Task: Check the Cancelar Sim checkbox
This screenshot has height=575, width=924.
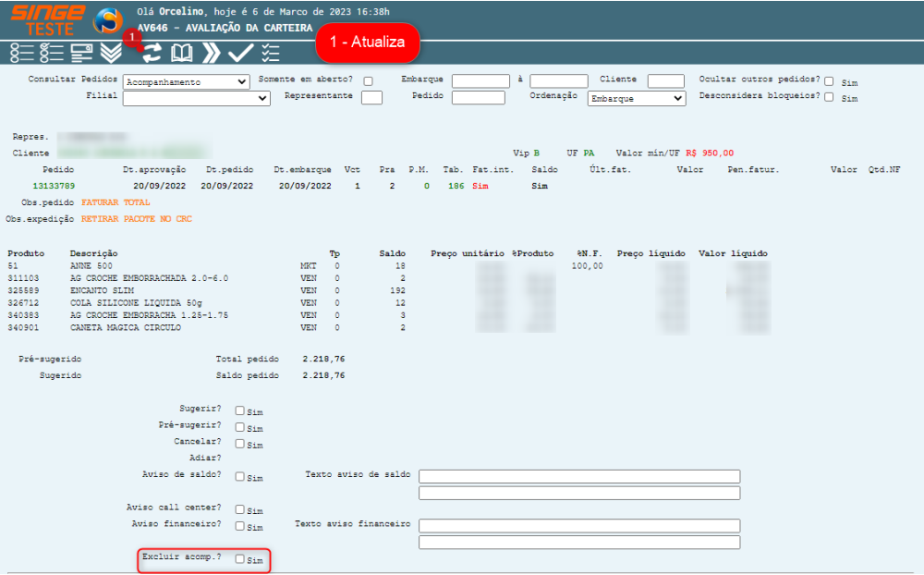Action: pyautogui.click(x=240, y=444)
